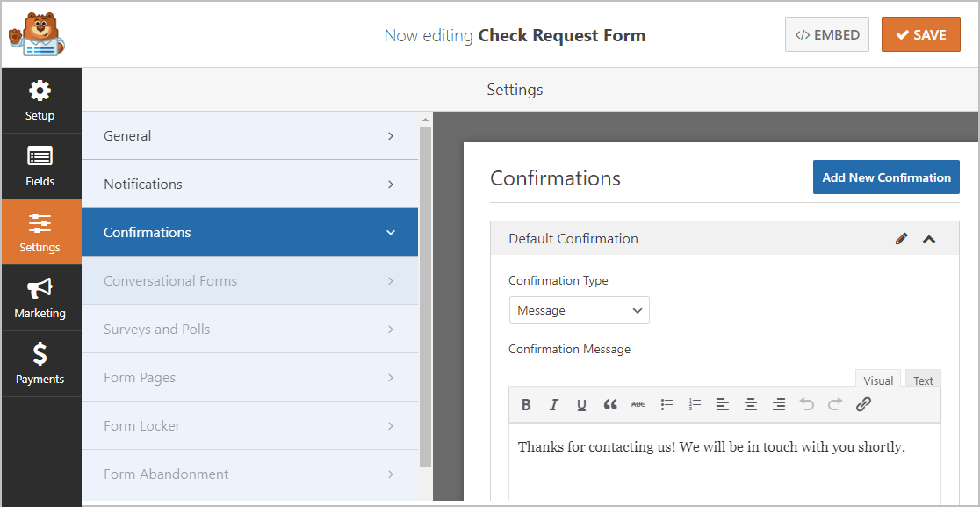Open Conversational Forms settings

[250, 280]
